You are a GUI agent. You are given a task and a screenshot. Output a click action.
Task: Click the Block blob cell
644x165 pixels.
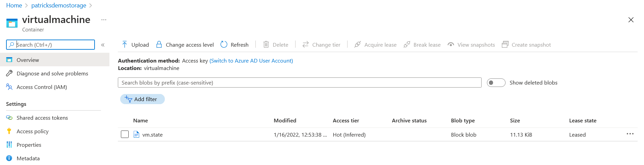coord(464,135)
